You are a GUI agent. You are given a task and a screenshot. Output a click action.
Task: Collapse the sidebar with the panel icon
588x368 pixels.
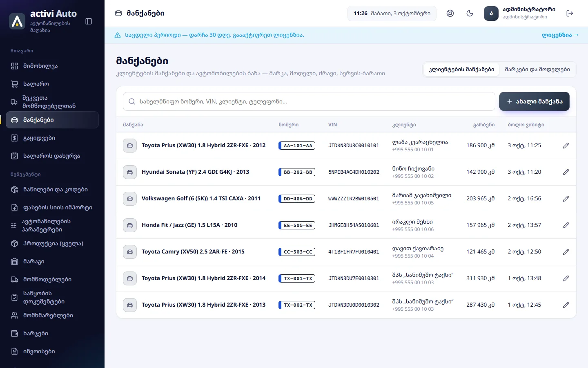click(89, 21)
